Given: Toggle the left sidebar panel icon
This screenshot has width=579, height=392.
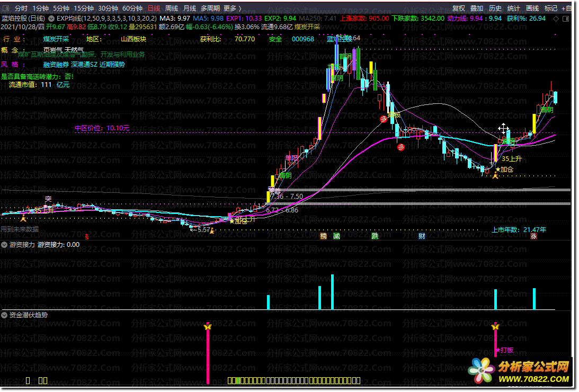Looking at the screenshot, I should point(6,8).
